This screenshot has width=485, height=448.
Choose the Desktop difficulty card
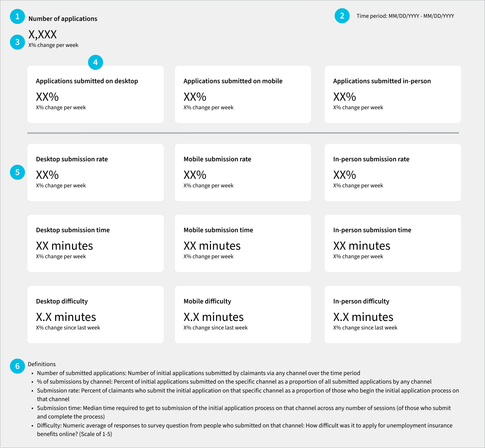click(96, 314)
